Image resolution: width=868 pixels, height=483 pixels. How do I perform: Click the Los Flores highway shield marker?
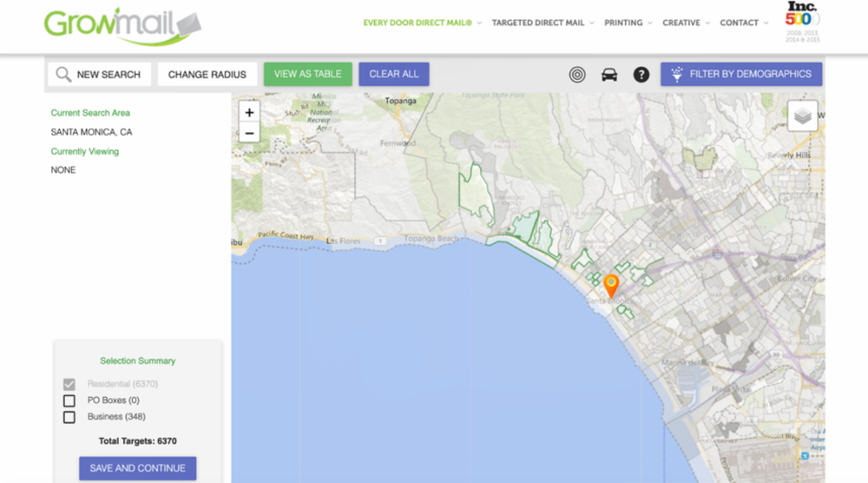[380, 241]
